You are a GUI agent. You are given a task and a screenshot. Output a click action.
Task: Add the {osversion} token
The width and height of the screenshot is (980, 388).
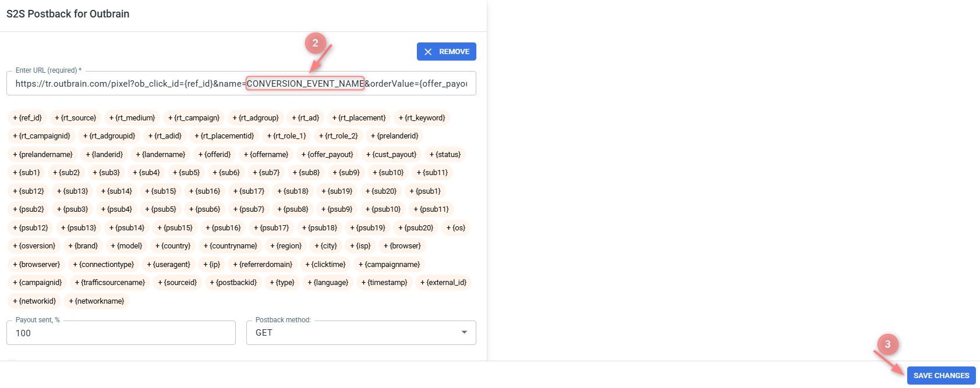coord(34,246)
